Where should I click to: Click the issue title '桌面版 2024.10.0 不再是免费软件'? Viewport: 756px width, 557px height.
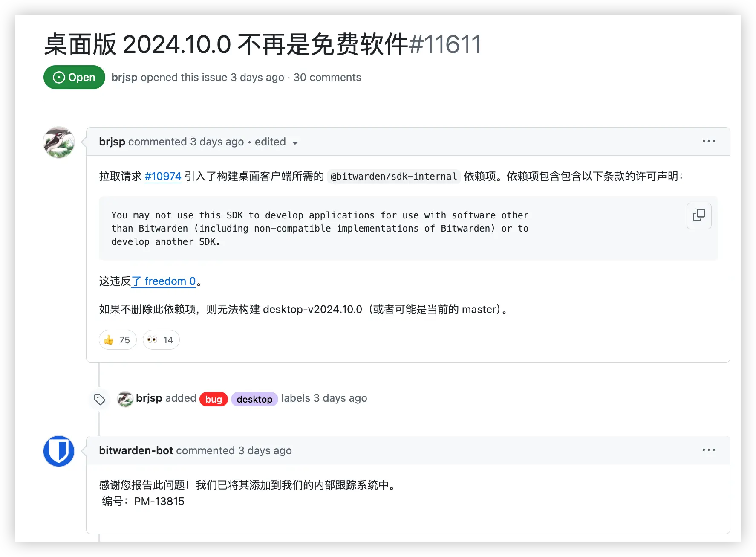(x=226, y=44)
